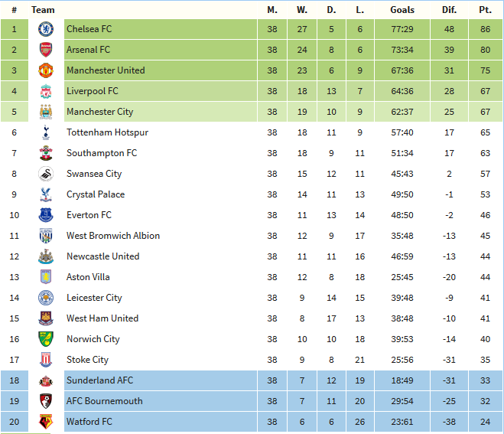Image resolution: width=504 pixels, height=434 pixels.
Task: Click the Dif. column header
Action: 449,10
